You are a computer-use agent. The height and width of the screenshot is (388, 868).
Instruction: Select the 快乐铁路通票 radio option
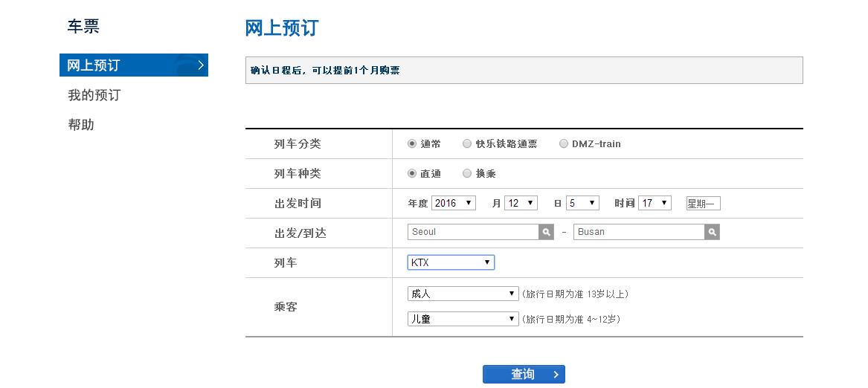click(467, 144)
